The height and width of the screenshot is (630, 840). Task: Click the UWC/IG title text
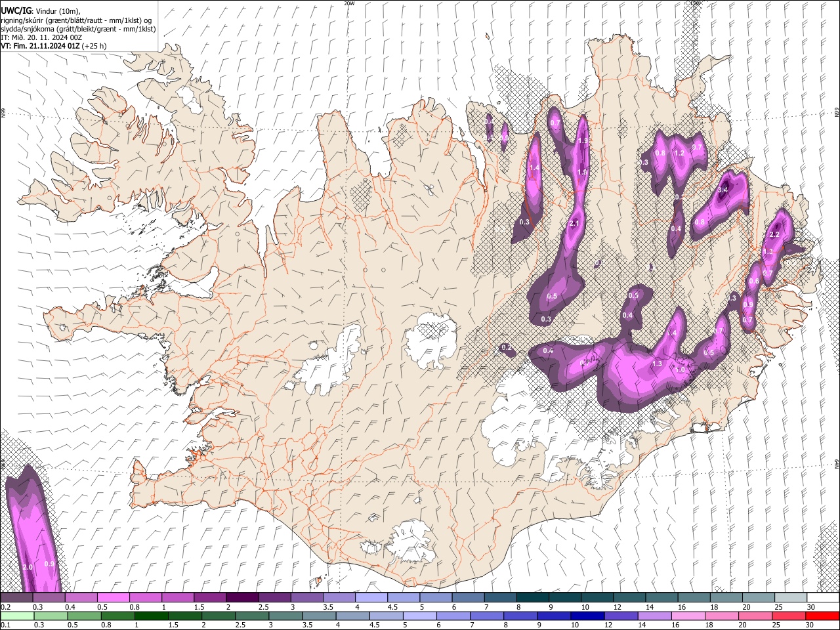pyautogui.click(x=16, y=10)
